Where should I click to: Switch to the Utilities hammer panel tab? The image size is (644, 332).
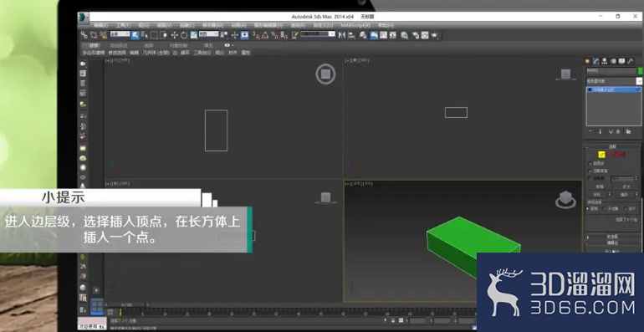click(x=631, y=61)
